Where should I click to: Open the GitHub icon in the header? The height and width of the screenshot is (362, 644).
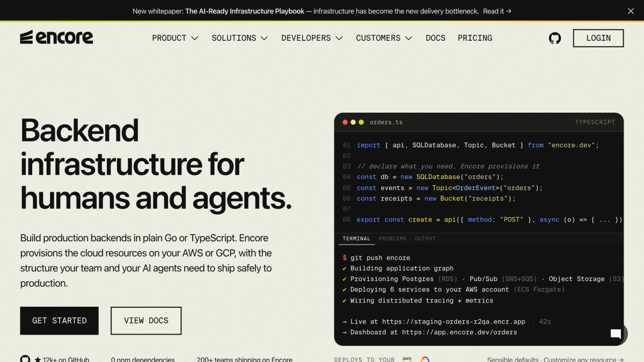(x=555, y=38)
